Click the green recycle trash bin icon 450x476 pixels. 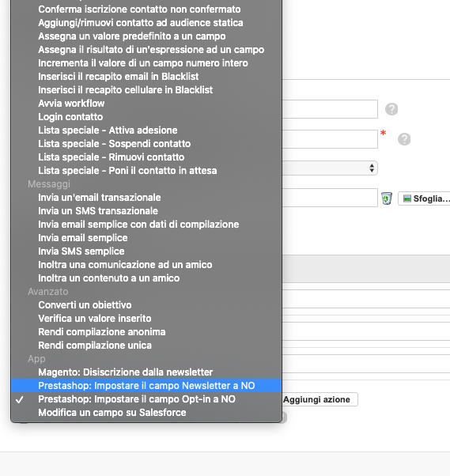tap(387, 198)
